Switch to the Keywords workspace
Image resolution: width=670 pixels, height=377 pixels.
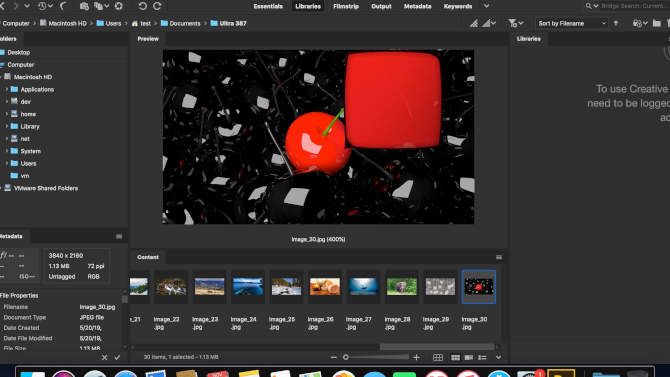458,6
